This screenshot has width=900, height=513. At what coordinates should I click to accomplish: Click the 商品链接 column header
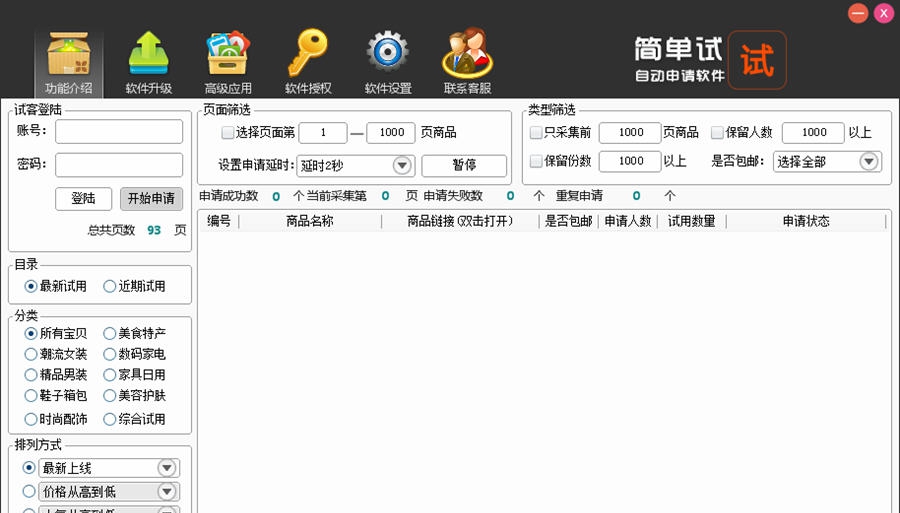pos(460,221)
